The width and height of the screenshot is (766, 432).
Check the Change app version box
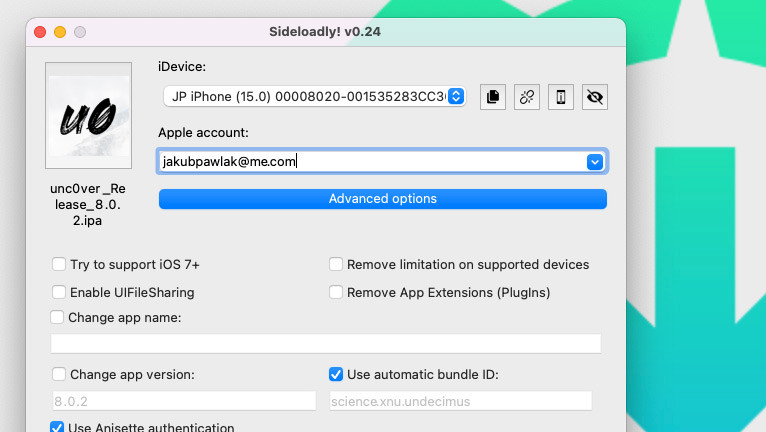[59, 374]
